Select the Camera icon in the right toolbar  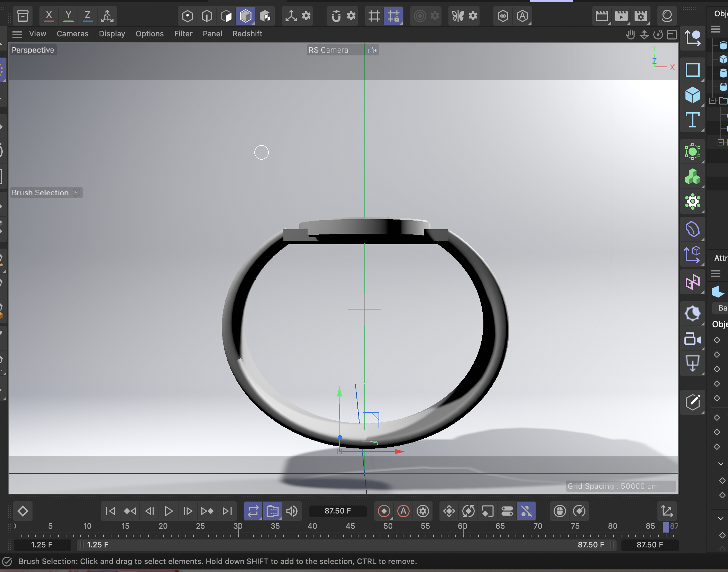(692, 339)
